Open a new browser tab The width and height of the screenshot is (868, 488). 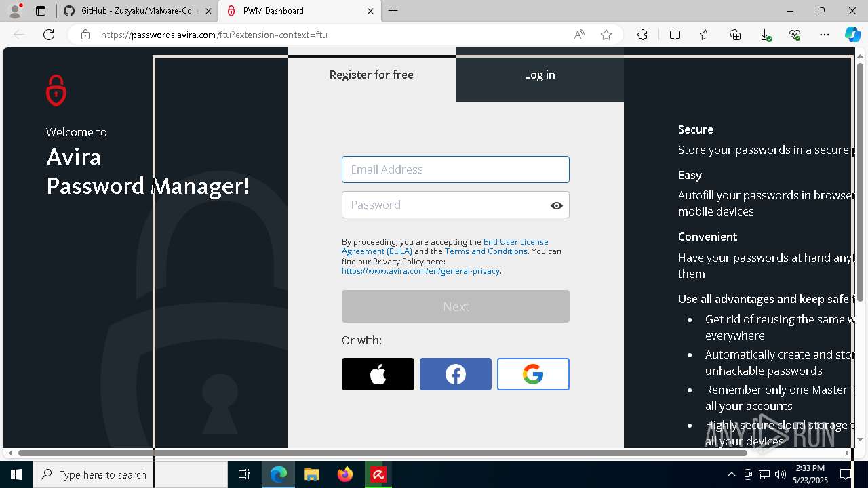click(393, 11)
